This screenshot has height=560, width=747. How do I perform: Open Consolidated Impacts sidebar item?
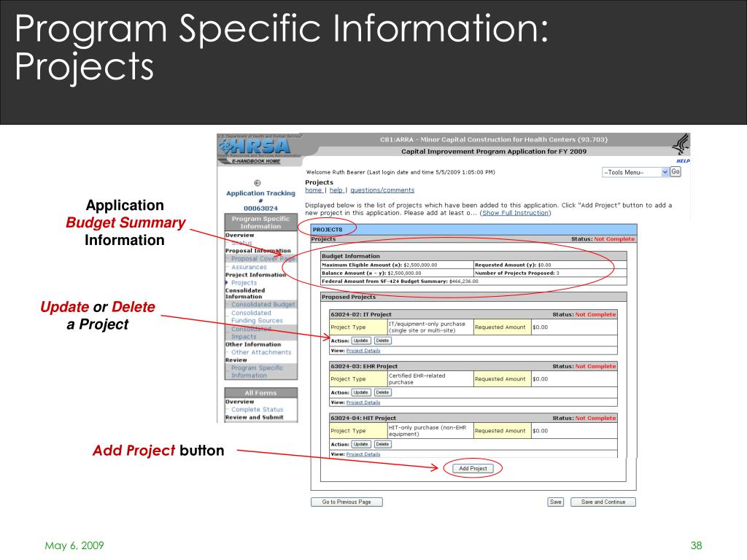click(x=251, y=332)
